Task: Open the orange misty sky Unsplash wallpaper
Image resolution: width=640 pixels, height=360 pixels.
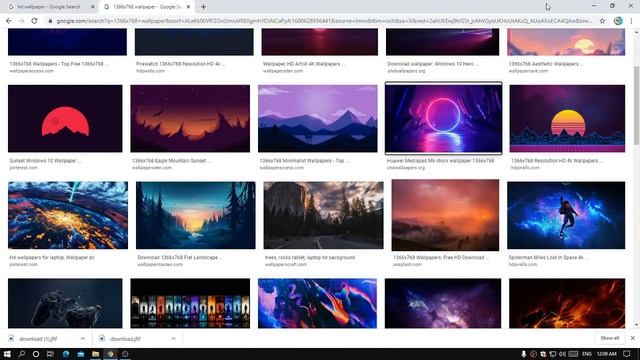Action: [x=445, y=215]
